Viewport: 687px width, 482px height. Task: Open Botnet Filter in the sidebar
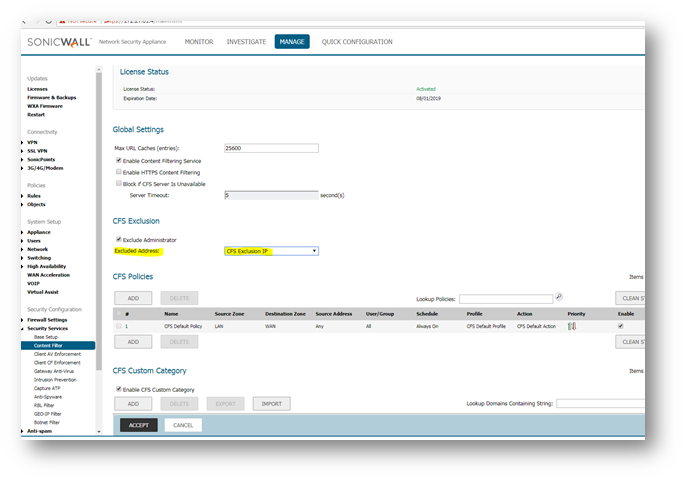point(46,422)
